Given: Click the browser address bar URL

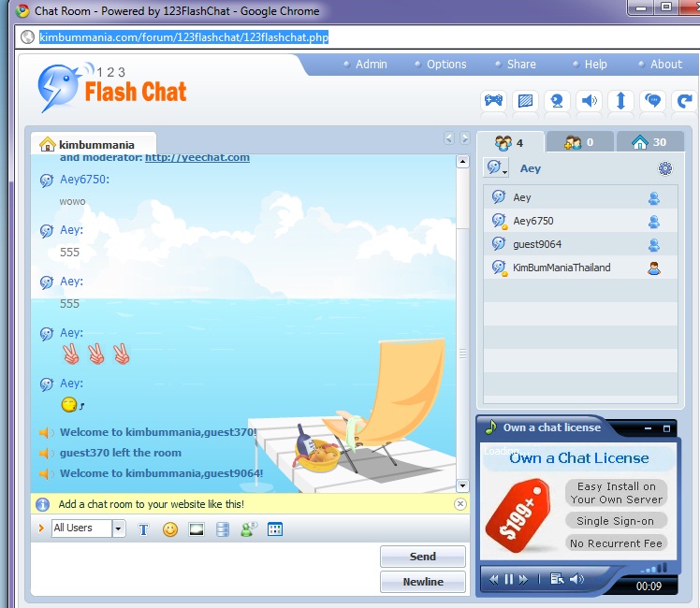Looking at the screenshot, I should 184,37.
